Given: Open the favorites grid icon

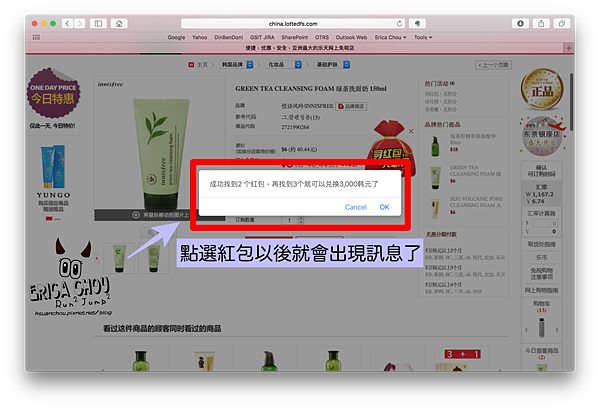Looking at the screenshot, I should (x=36, y=37).
